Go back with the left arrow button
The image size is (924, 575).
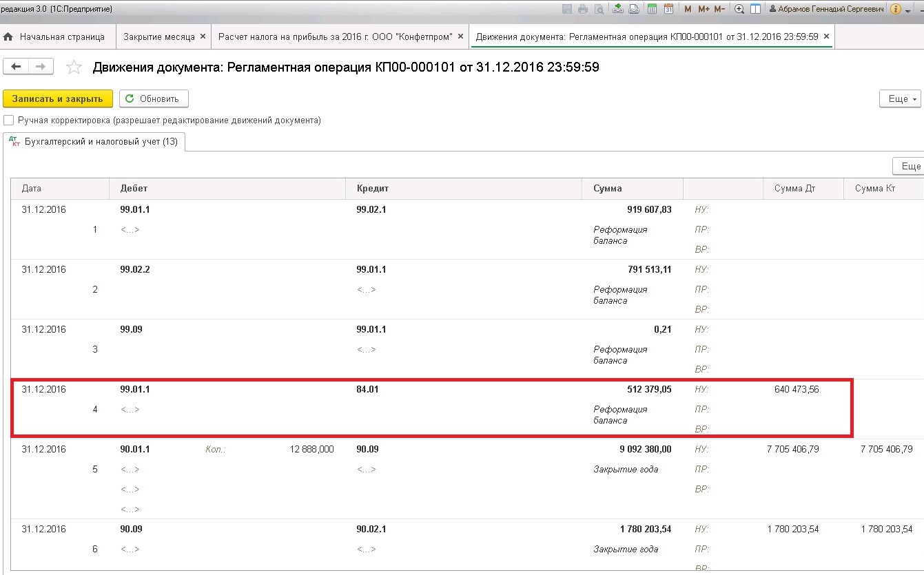pos(16,66)
